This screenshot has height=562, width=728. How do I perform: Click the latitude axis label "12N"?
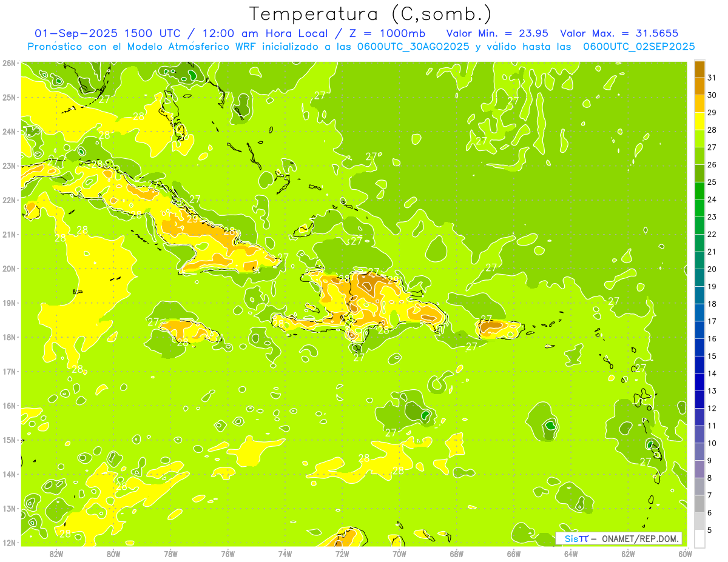9,543
